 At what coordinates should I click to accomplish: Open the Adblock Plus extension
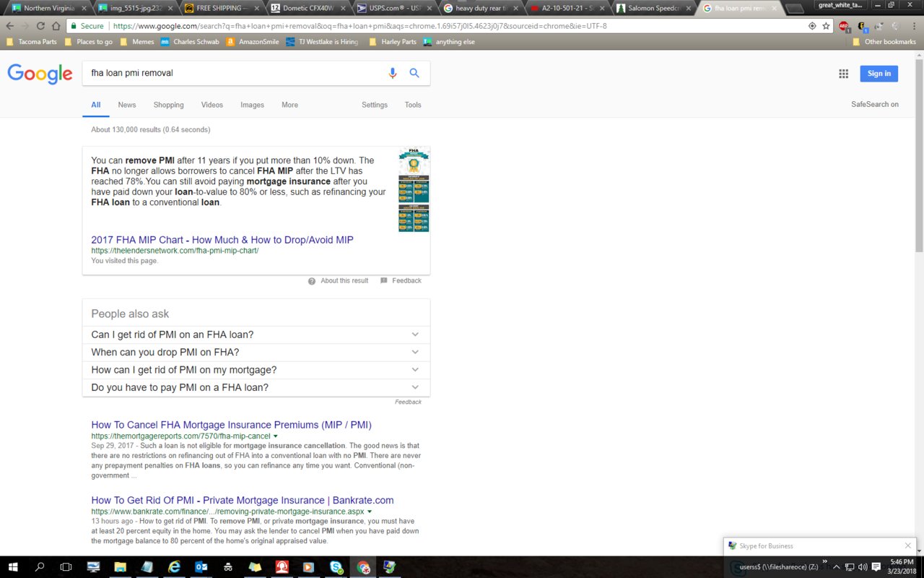[844, 26]
